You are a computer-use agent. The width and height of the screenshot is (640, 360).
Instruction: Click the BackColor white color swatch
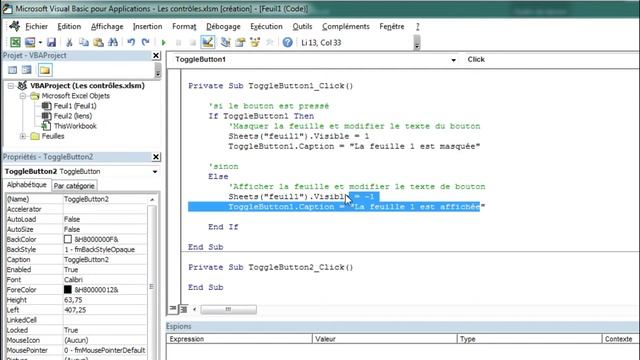coord(68,239)
